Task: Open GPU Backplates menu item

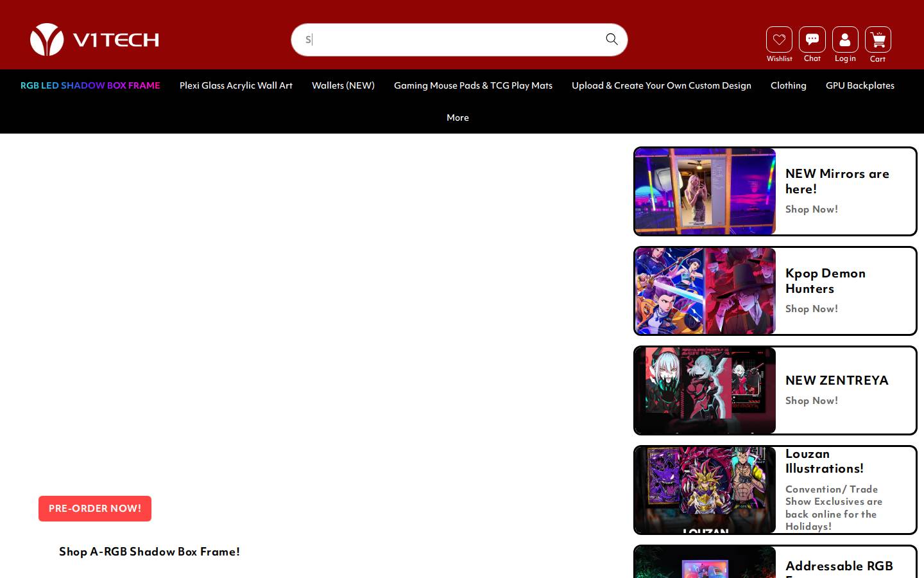Action: [860, 85]
